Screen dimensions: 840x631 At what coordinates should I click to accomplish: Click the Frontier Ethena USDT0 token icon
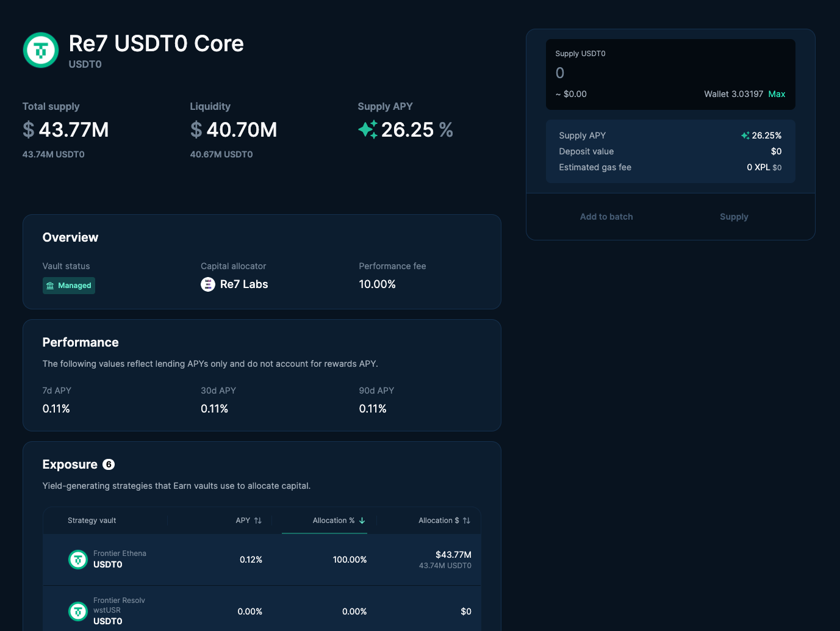(78, 559)
